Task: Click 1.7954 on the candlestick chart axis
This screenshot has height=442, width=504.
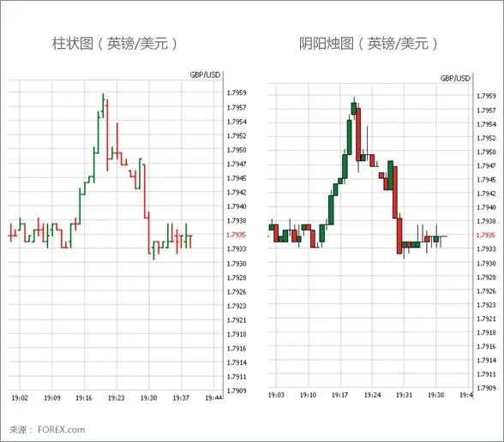Action: pyautogui.click(x=486, y=124)
